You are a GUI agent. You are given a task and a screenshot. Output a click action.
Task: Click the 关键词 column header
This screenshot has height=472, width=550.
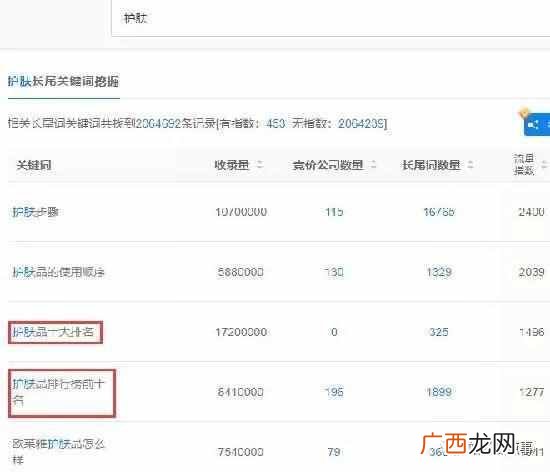coord(34,165)
